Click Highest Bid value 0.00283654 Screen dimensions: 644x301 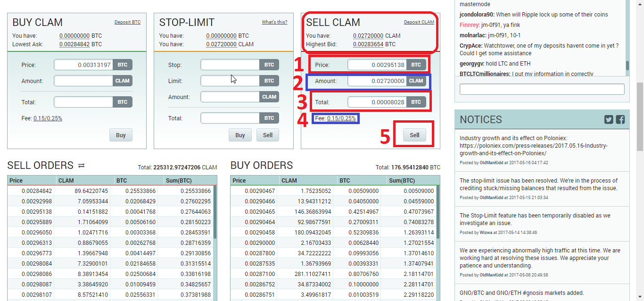(x=368, y=44)
